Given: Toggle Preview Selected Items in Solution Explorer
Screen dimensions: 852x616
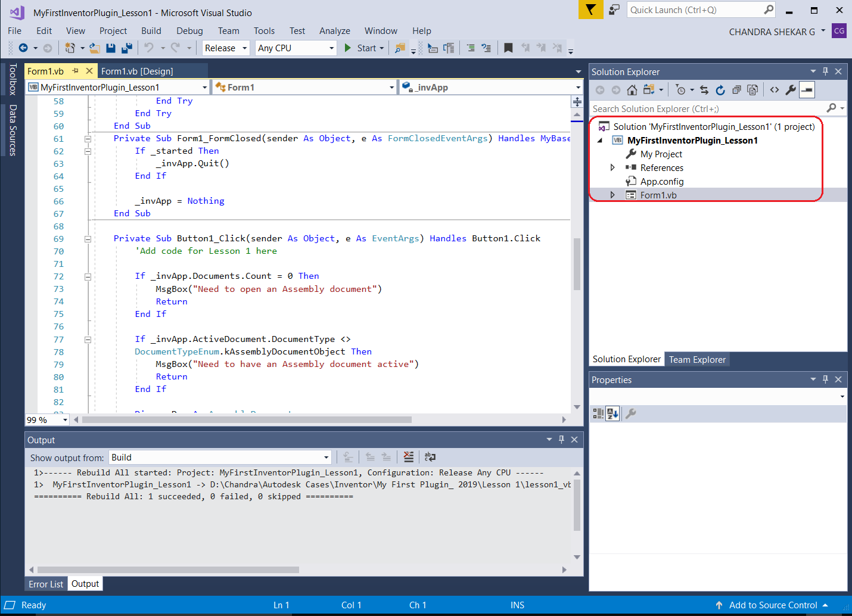Looking at the screenshot, I should [x=807, y=90].
